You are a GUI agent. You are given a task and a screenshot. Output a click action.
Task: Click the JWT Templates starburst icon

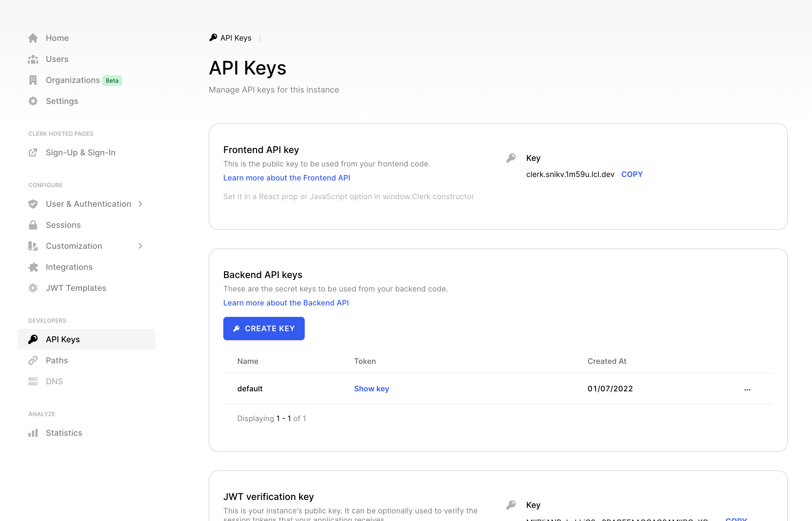pos(33,288)
